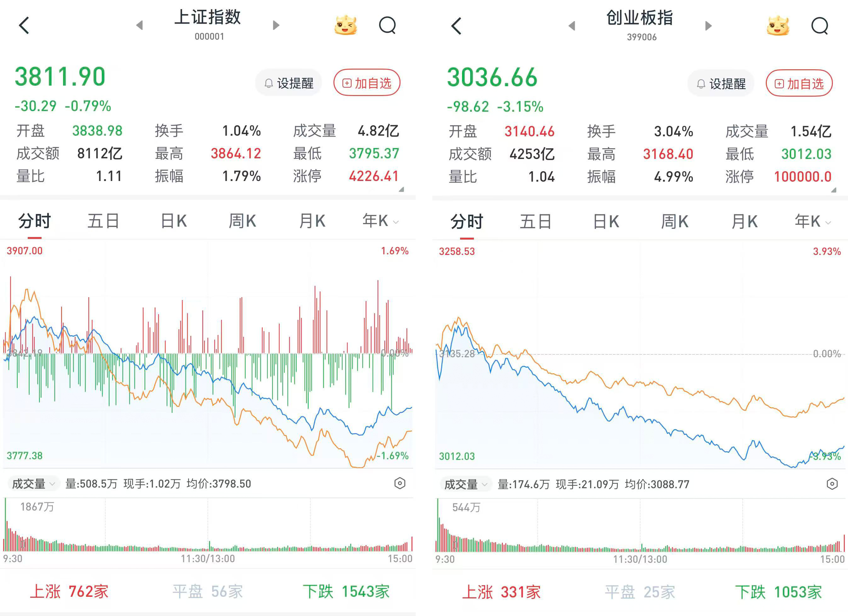Switch to previous index in 创业板指 header
Image resolution: width=848 pixels, height=616 pixels.
572,26
